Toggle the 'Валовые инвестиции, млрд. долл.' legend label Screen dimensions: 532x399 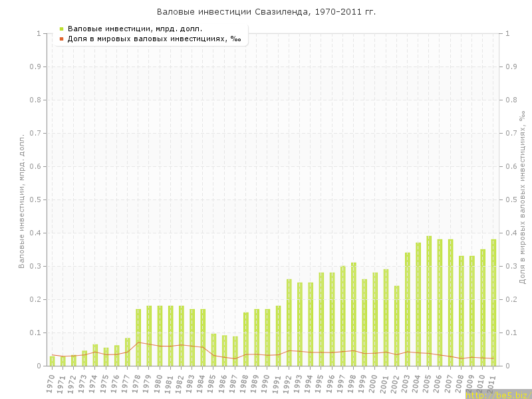tap(135, 29)
